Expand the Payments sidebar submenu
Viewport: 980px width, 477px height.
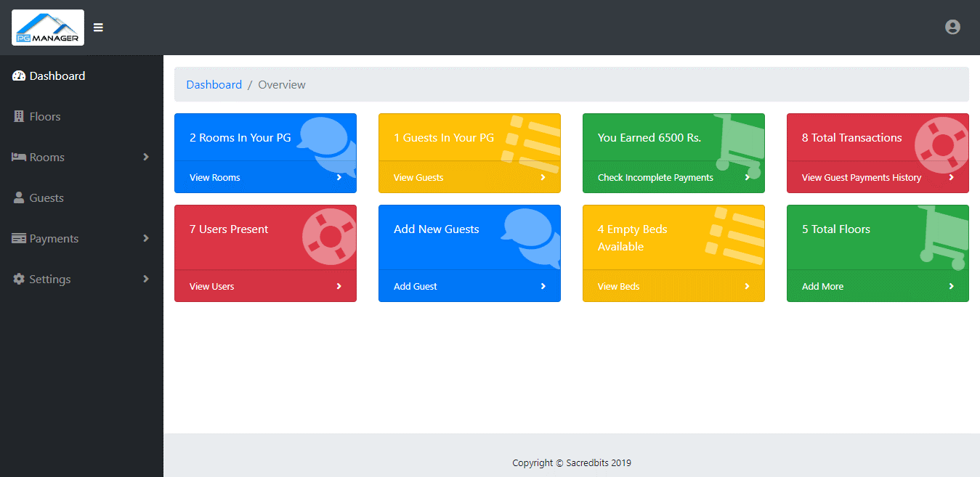coord(145,238)
